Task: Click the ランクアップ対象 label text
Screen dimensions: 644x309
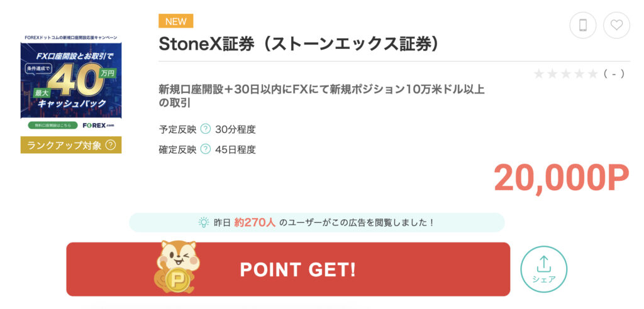Action: (x=63, y=145)
